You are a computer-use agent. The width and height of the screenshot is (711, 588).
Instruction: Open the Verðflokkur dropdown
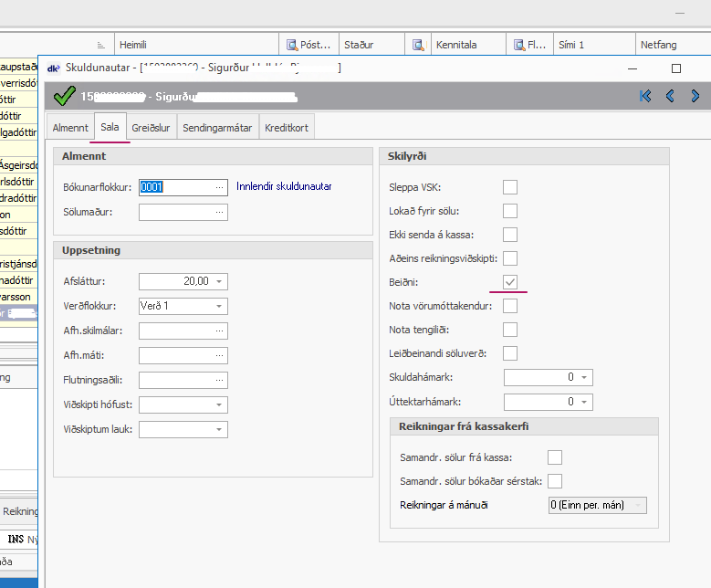click(x=220, y=306)
